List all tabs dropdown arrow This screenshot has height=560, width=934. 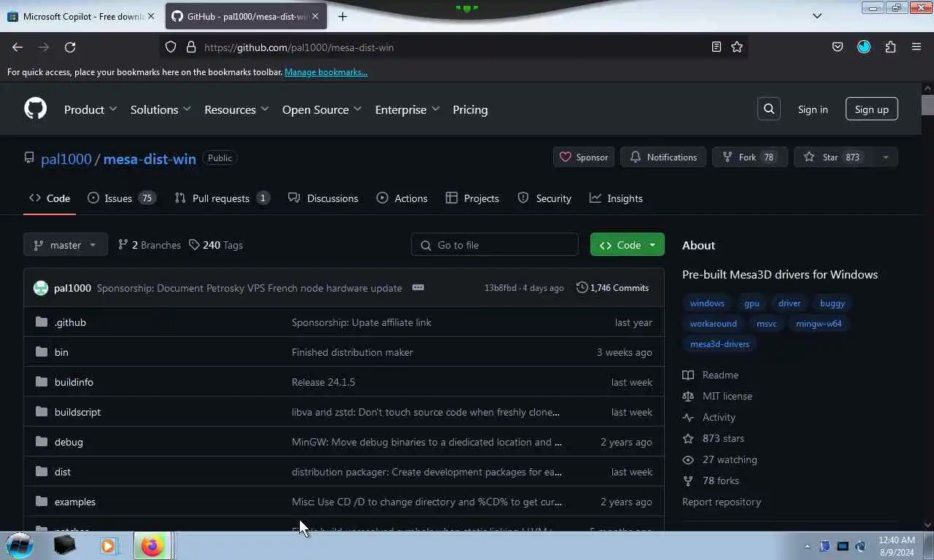[817, 16]
